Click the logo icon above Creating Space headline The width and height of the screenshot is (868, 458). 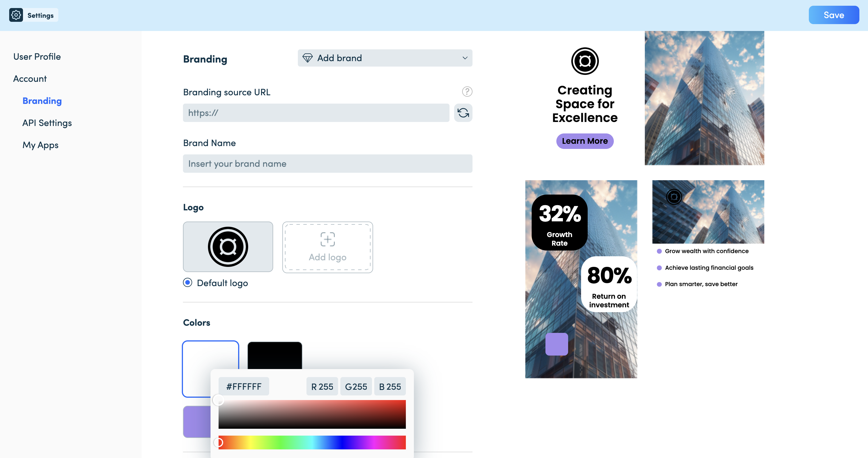[585, 61]
